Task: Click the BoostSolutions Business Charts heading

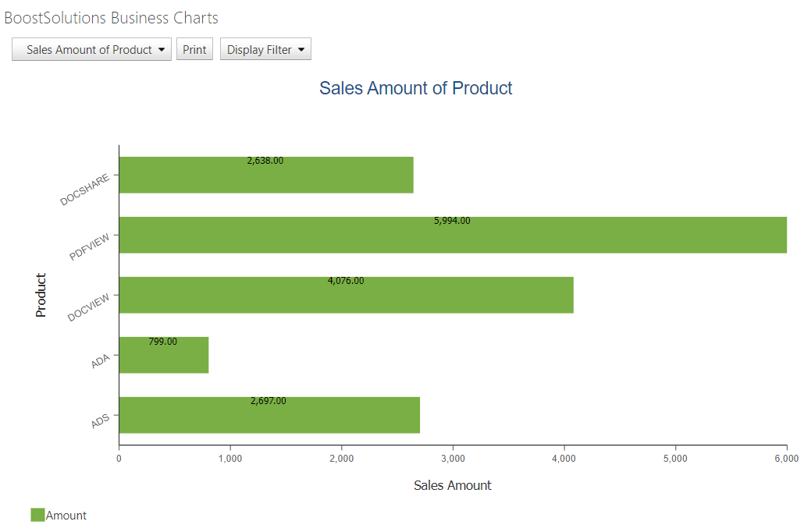Action: [112, 18]
